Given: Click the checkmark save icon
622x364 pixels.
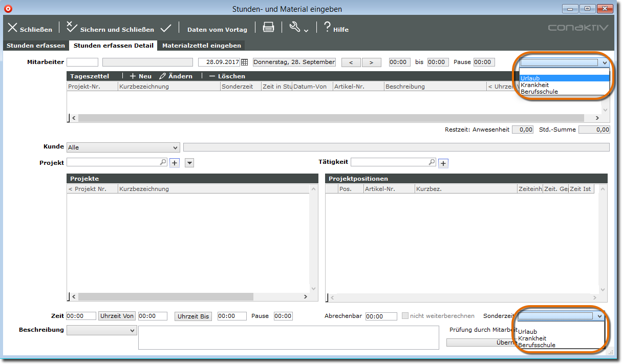Looking at the screenshot, I should [165, 28].
